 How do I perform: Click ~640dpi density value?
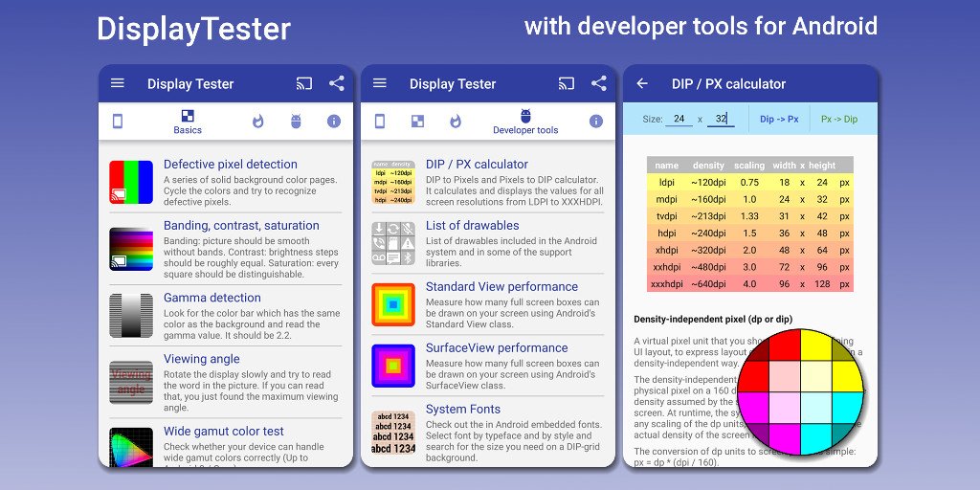[709, 283]
